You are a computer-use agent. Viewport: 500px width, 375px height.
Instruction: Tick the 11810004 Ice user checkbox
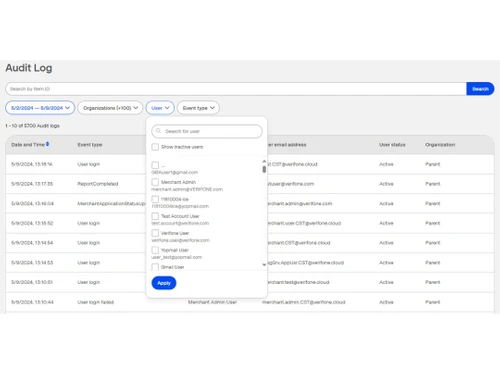coord(155,199)
